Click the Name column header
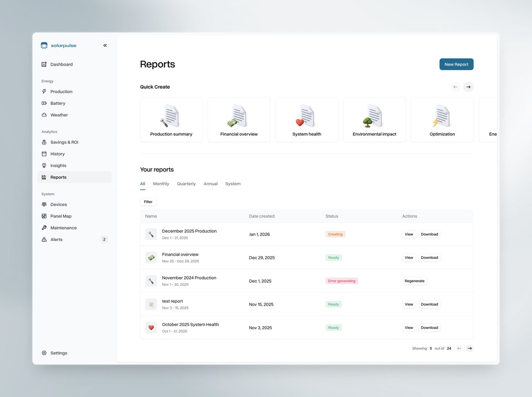Viewport: 532px width, 397px height. click(x=151, y=216)
